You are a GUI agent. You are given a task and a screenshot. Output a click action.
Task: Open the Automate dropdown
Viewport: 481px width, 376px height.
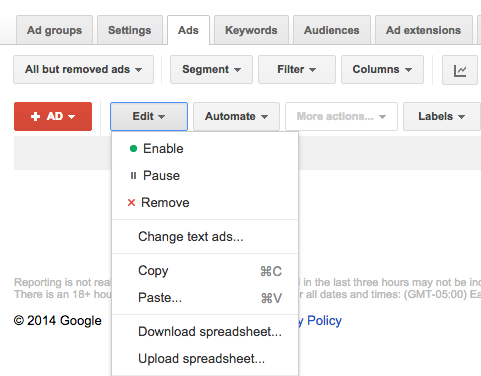click(236, 116)
